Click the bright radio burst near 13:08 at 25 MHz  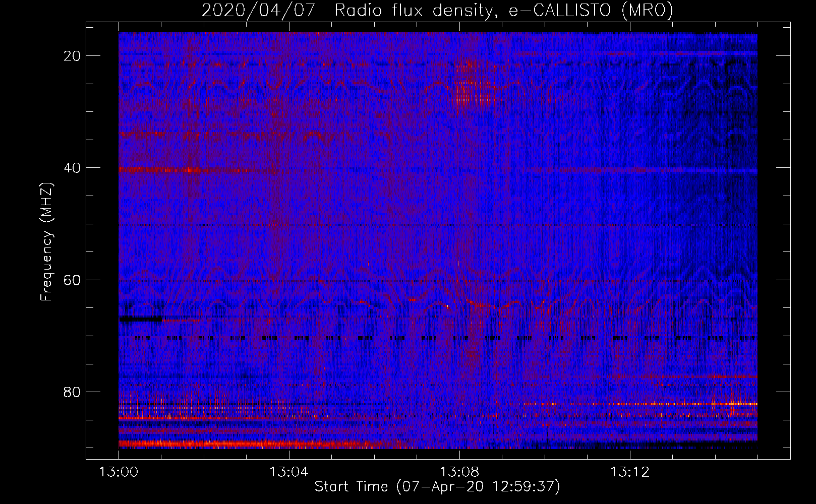pyautogui.click(x=474, y=83)
